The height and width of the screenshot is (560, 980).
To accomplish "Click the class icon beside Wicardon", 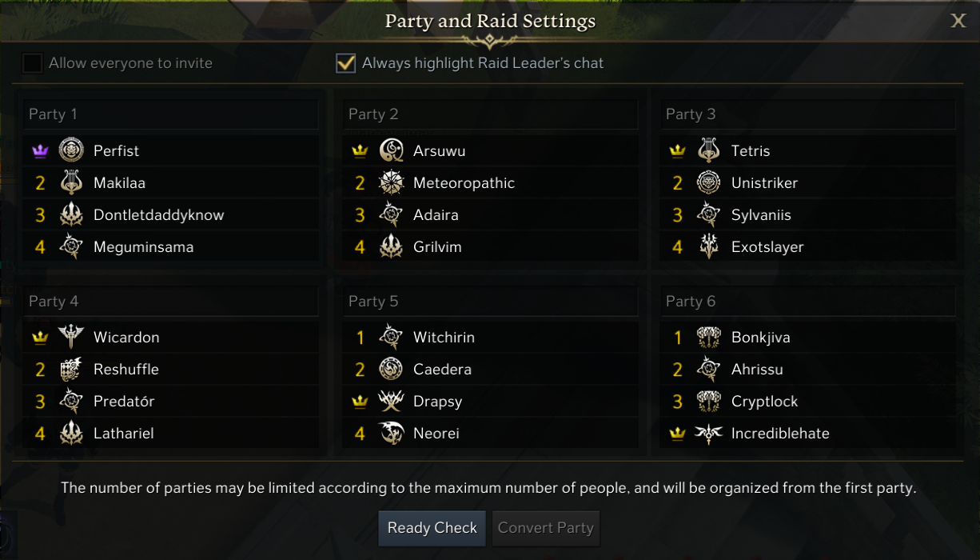I will 71,338.
